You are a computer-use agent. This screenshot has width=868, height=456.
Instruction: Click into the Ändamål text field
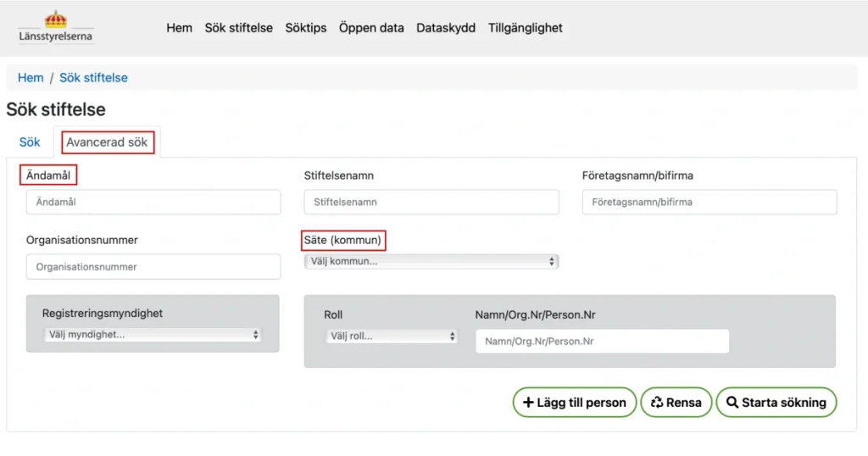tap(153, 203)
